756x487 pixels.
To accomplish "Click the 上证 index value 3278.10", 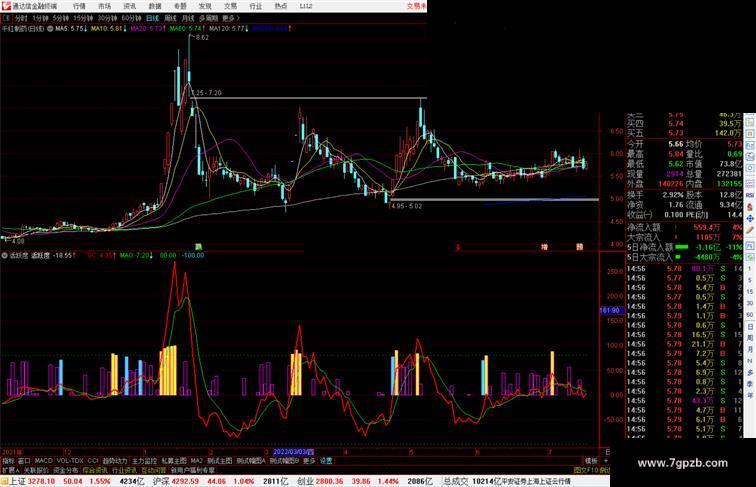I will [x=41, y=481].
